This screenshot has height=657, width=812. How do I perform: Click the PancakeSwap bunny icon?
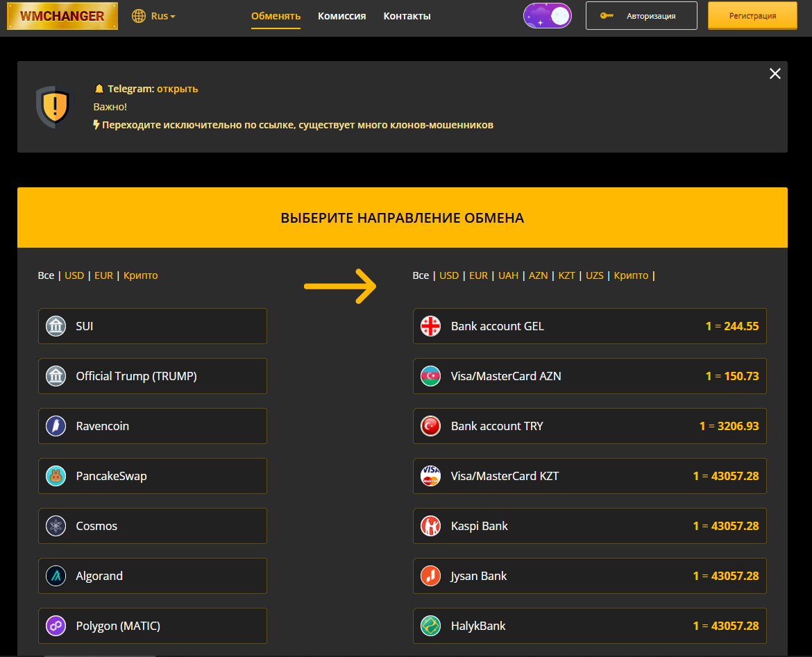point(56,476)
